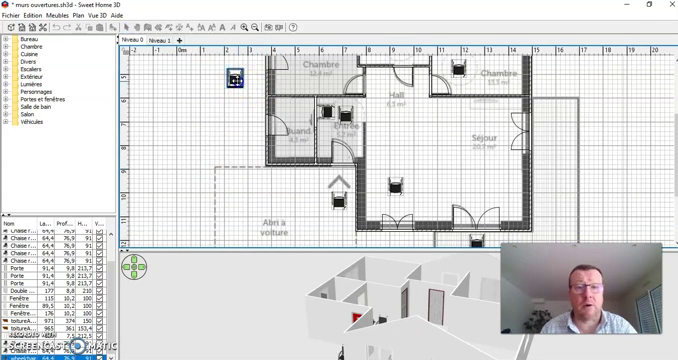Screen dimensions: 678x360
Task: Expand the Escaliers catalog category
Action: pos(6,69)
